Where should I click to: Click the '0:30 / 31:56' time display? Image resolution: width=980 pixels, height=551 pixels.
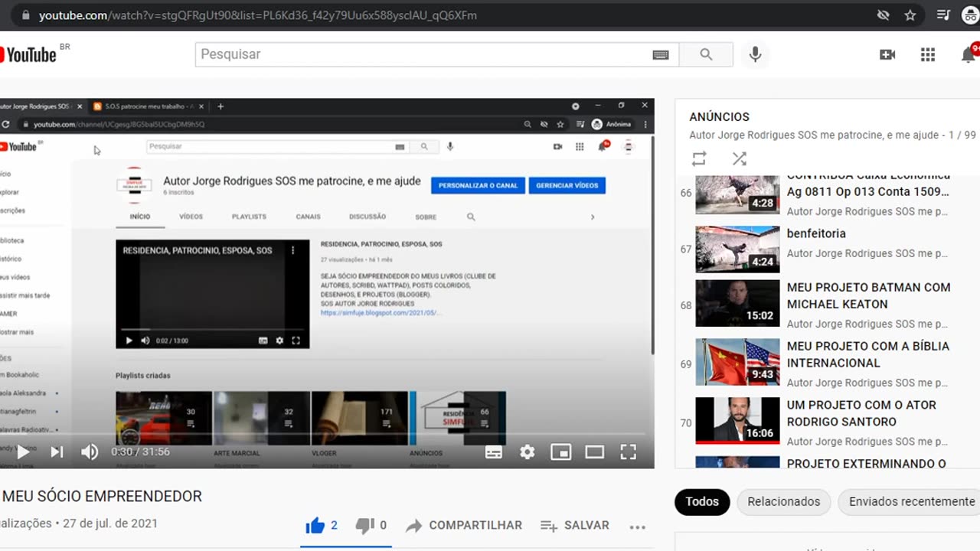140,452
